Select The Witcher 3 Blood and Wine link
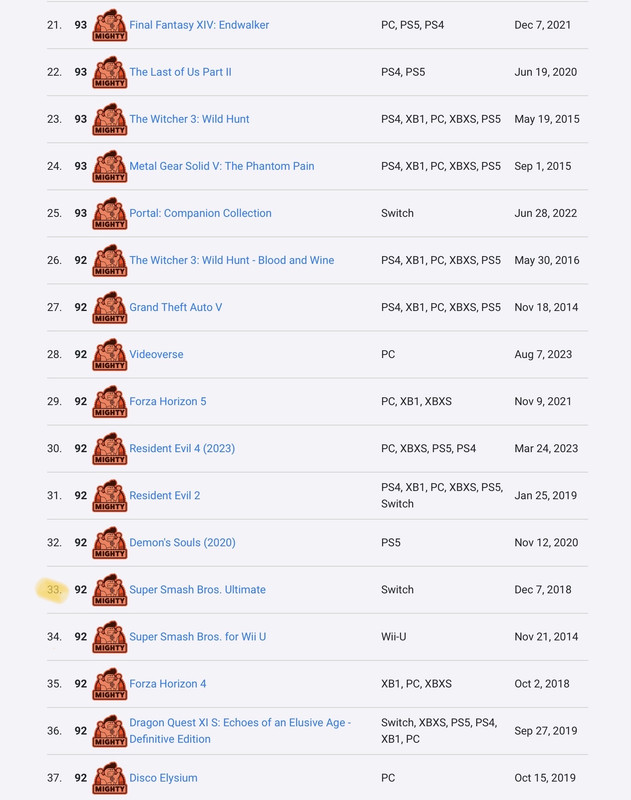 (232, 260)
